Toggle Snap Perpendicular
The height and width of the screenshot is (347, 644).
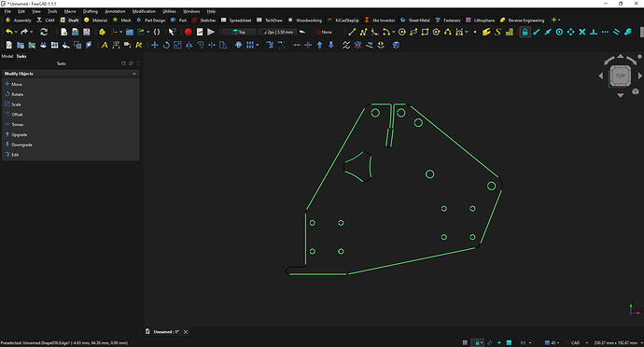tap(594, 32)
